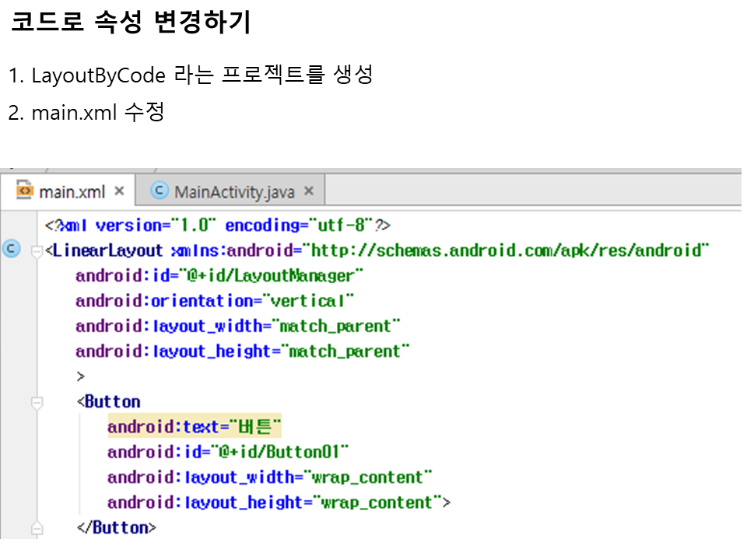Click the LayoutByCode step one text
Image resolution: width=747 pixels, height=560 pixels.
pos(191,75)
